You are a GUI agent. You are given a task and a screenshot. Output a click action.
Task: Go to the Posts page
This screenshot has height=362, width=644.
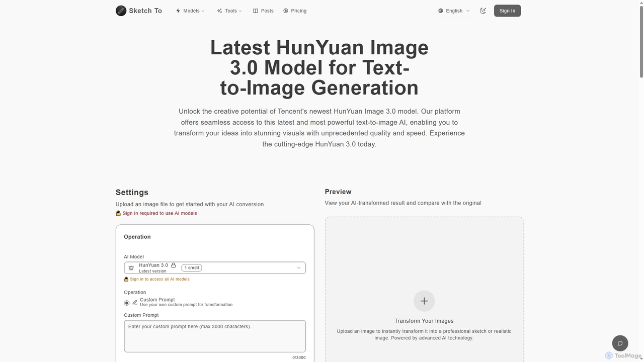[263, 11]
